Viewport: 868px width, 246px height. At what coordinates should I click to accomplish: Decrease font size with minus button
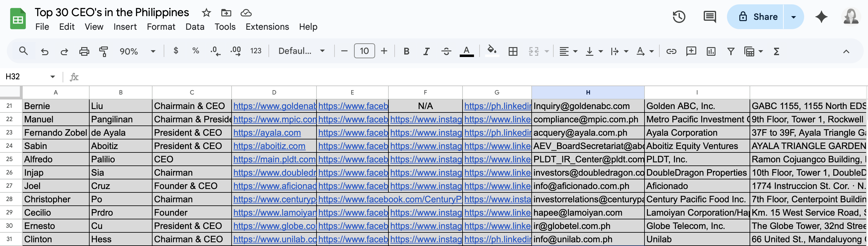(x=344, y=51)
